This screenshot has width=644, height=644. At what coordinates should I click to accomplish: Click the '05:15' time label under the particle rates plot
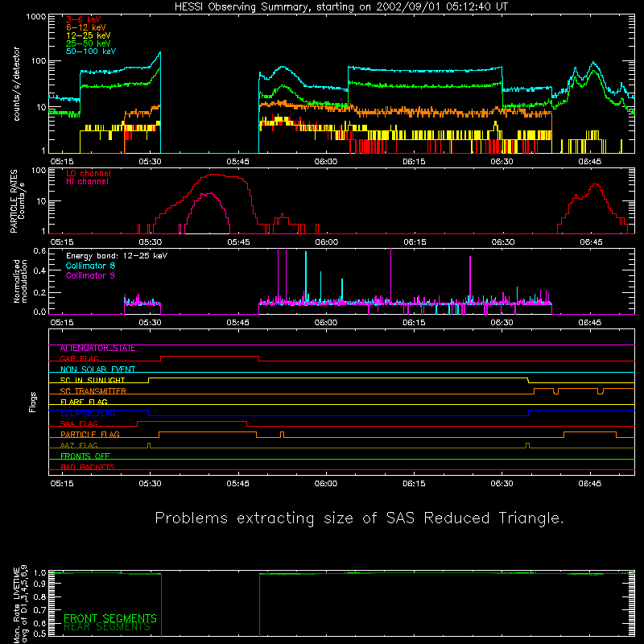click(x=62, y=242)
